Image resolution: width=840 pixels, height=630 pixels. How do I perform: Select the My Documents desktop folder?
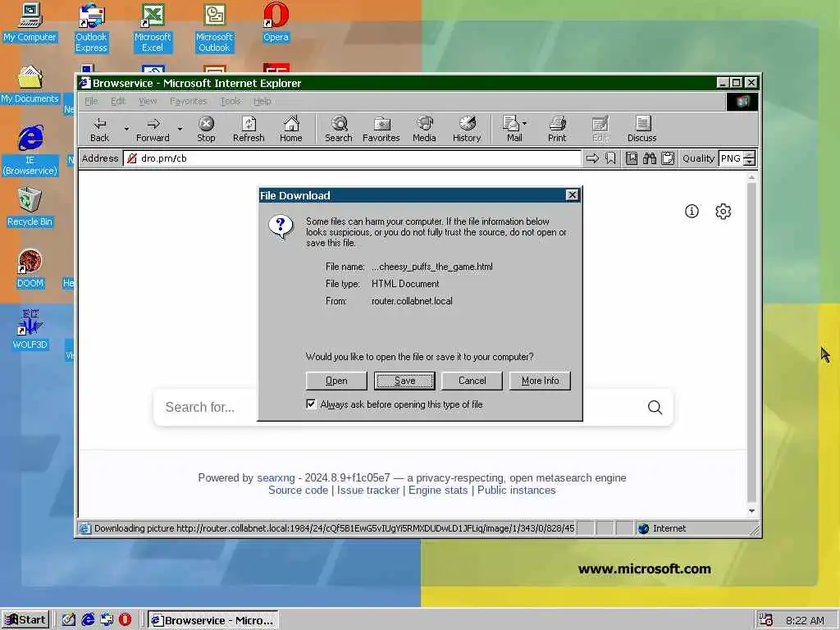(x=30, y=84)
